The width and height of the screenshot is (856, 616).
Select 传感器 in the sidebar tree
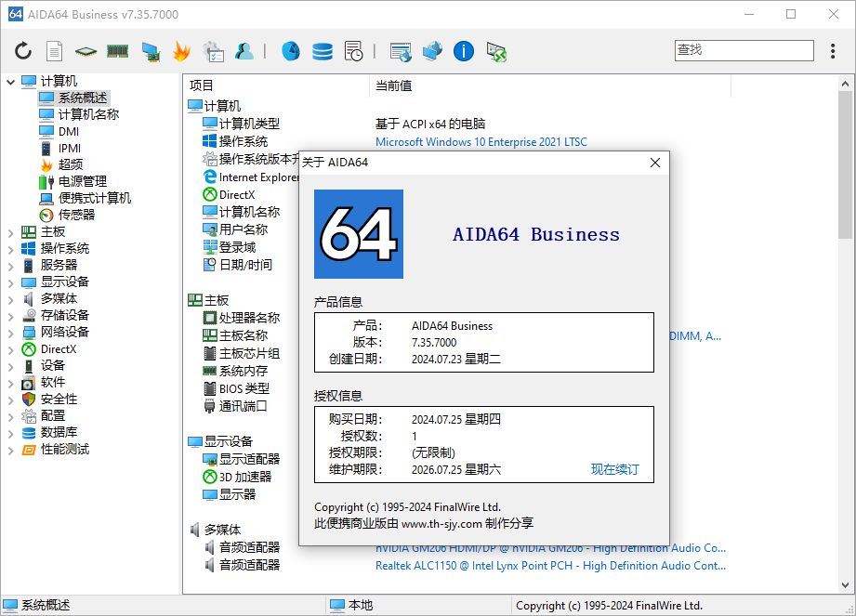click(x=76, y=215)
